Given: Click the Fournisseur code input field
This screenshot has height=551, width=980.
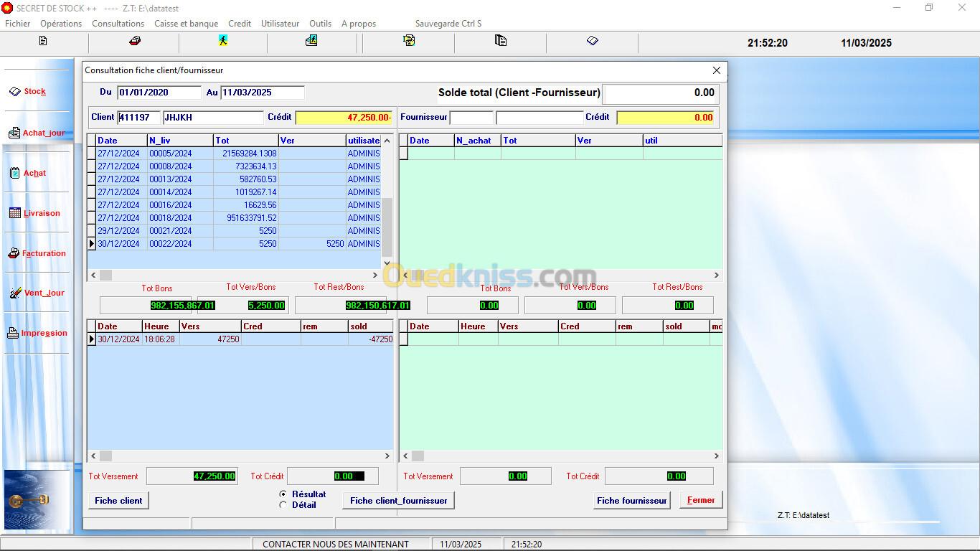Looking at the screenshot, I should point(471,118).
